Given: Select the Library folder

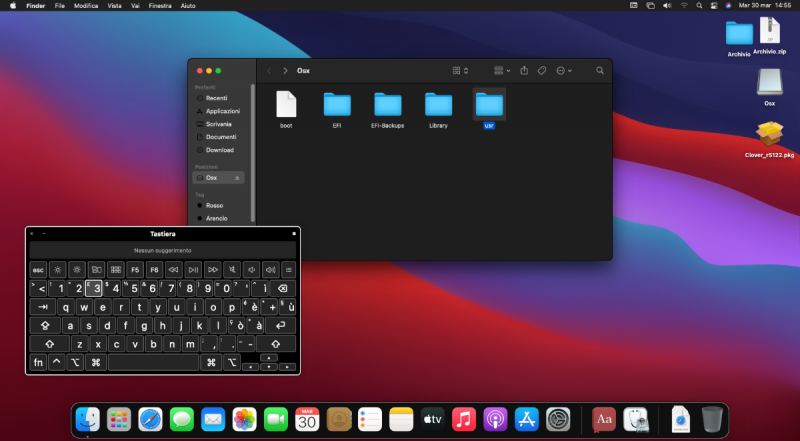Looking at the screenshot, I should click(x=438, y=105).
